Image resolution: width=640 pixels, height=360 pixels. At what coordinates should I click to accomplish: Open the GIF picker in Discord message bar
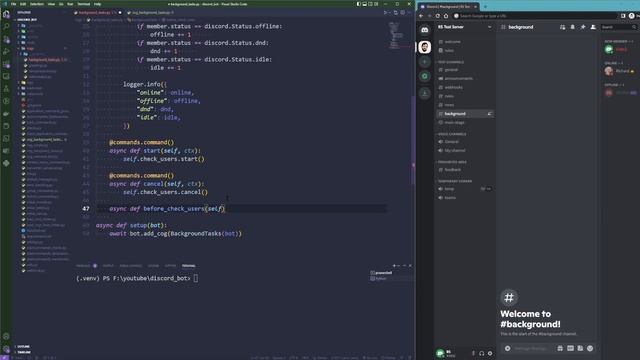click(x=570, y=348)
